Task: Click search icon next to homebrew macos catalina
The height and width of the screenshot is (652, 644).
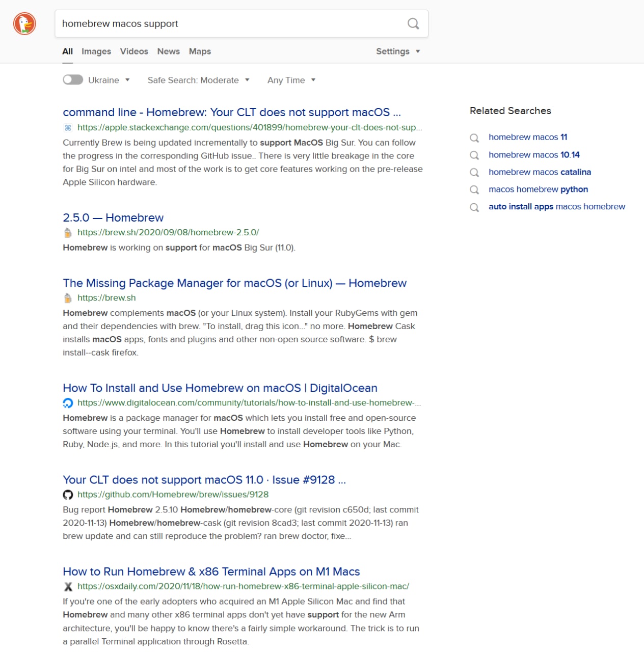Action: pos(474,172)
